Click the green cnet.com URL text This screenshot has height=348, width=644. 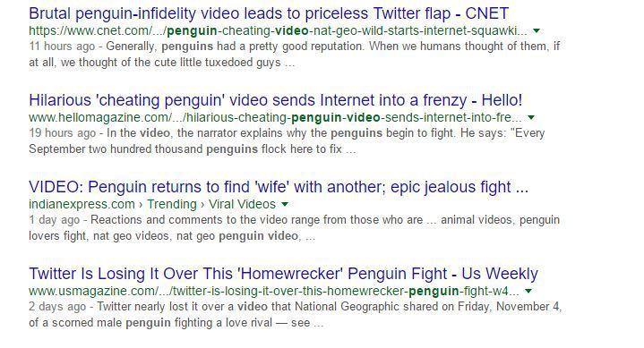point(278,30)
